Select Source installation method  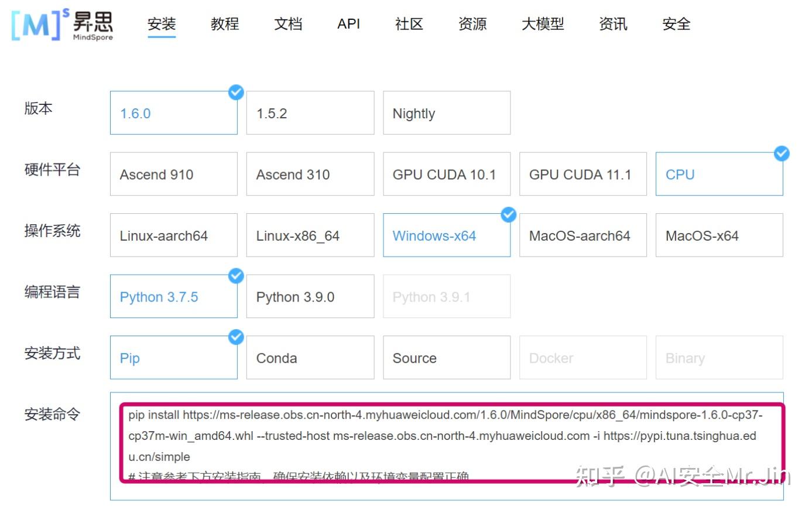[x=447, y=357]
